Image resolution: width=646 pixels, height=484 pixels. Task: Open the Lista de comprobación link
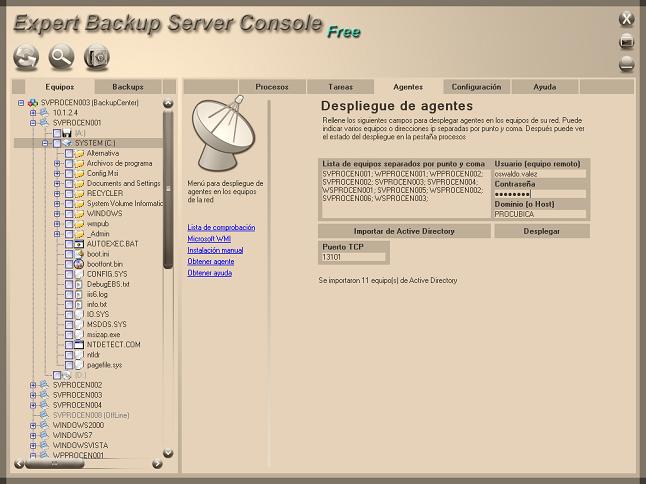point(221,227)
